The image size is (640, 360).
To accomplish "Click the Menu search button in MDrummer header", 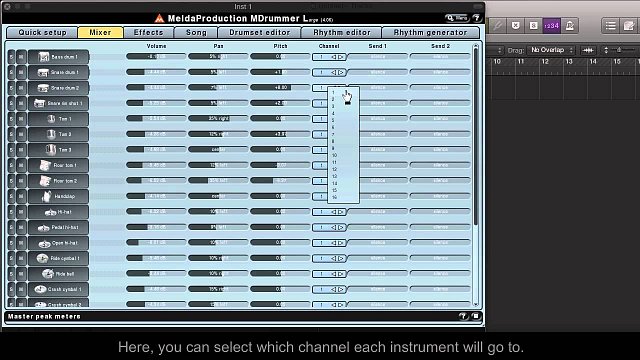I will pyautogui.click(x=456, y=18).
